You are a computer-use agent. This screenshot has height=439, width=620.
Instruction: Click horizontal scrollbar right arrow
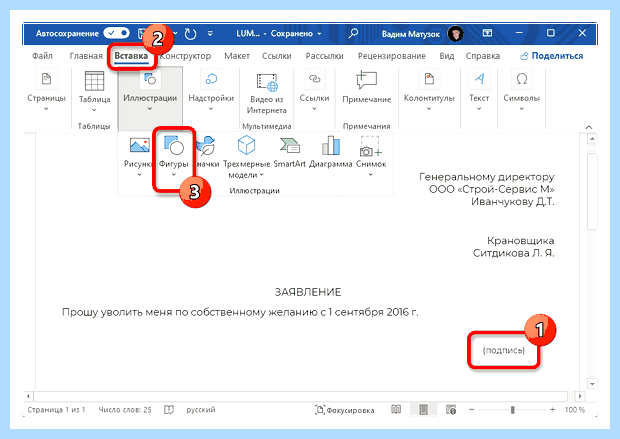coord(579,396)
